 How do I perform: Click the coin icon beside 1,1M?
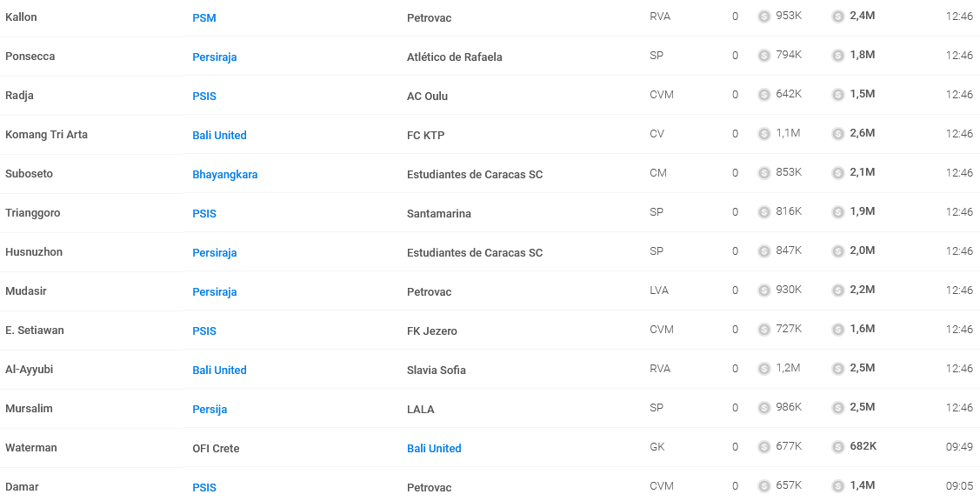[x=763, y=134]
